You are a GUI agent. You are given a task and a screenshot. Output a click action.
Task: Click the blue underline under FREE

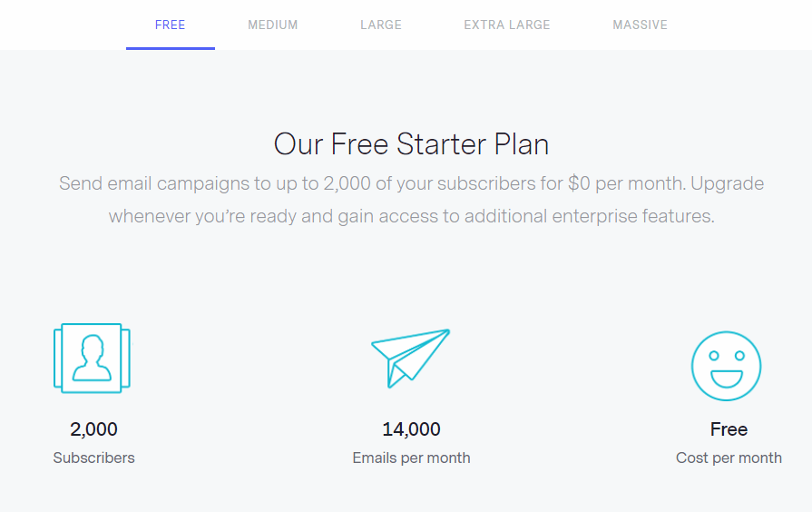point(171,48)
